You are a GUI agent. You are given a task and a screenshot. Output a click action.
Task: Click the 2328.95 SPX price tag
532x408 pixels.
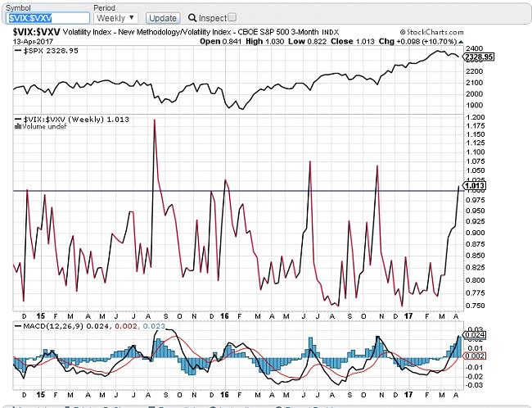pyautogui.click(x=479, y=57)
